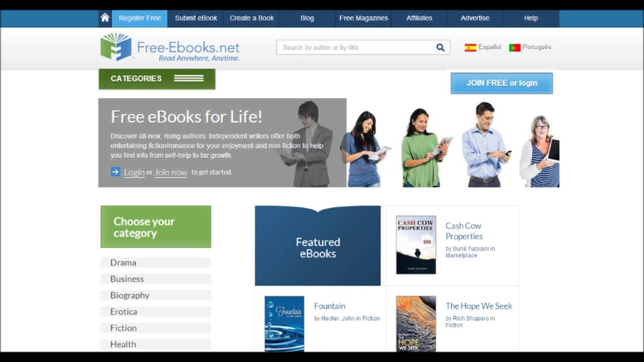Click the Free eBooks for Life! heading
644x362 pixels.
tap(186, 117)
